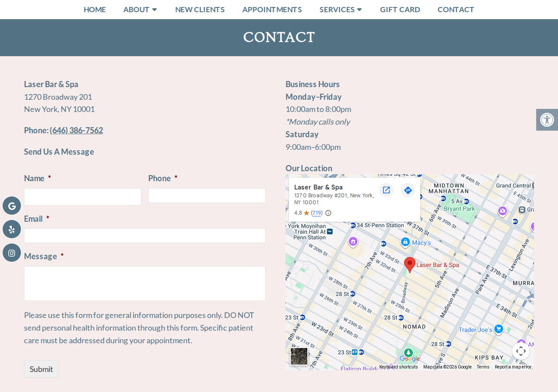
Task: Click the Laser Bar & Spa map card title
Action: click(318, 187)
